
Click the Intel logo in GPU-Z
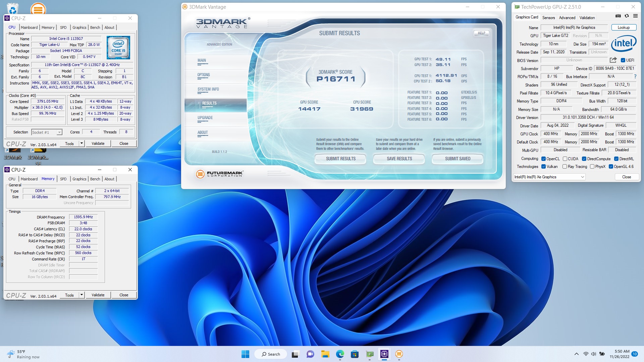coord(624,44)
